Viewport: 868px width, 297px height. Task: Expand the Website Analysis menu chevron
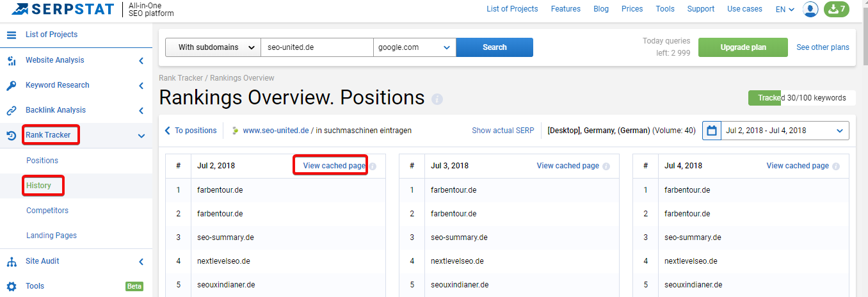141,61
